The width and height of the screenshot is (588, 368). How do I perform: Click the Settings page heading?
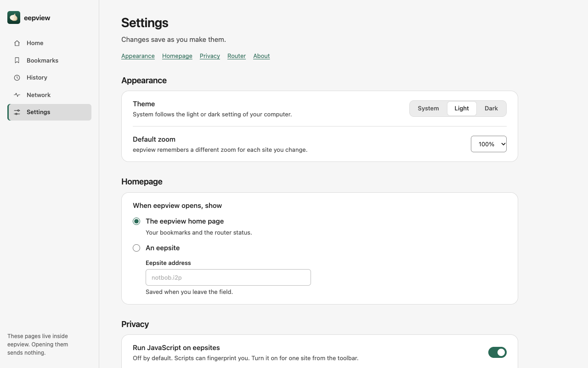145,23
